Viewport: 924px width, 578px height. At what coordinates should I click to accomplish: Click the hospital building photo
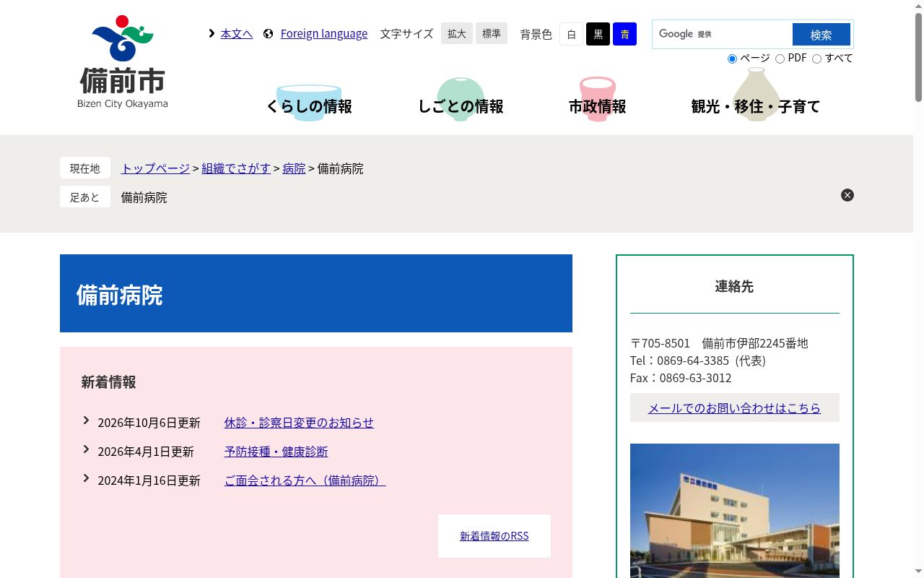coord(735,511)
